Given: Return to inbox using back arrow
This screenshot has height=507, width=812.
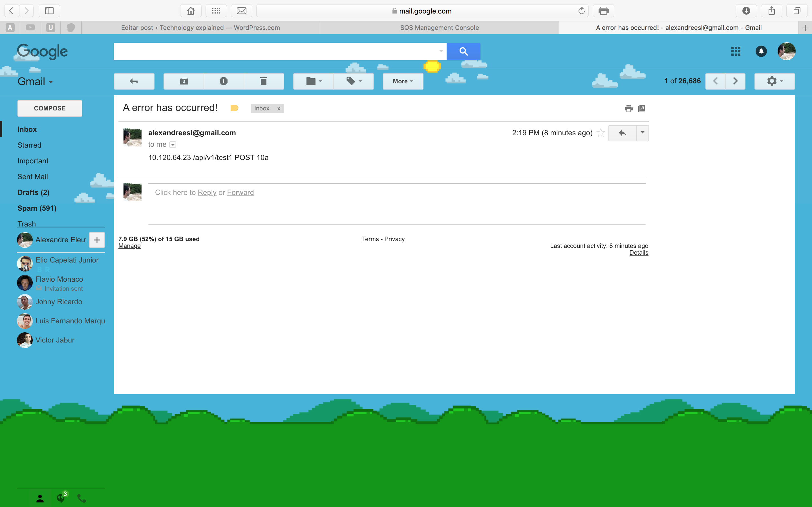Looking at the screenshot, I should [134, 81].
